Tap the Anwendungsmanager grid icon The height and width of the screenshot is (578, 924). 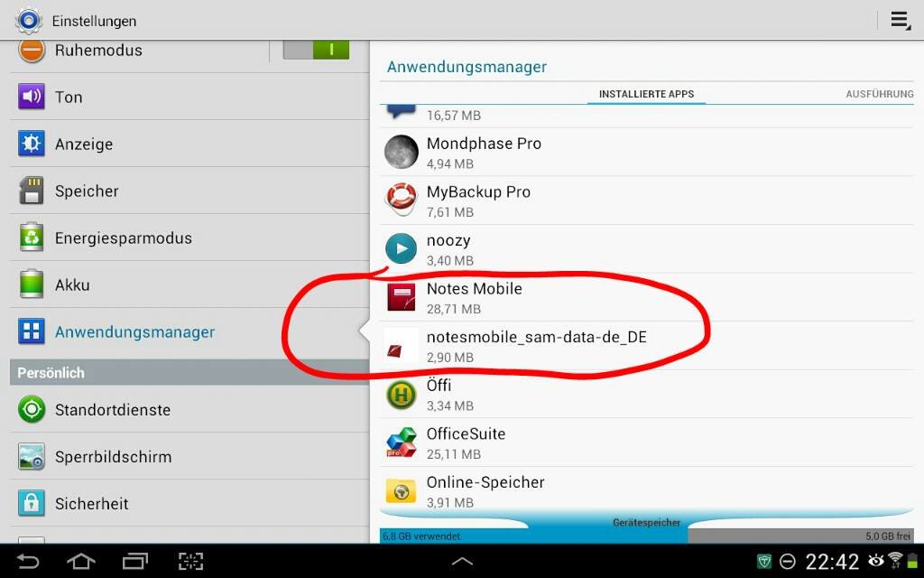point(32,331)
